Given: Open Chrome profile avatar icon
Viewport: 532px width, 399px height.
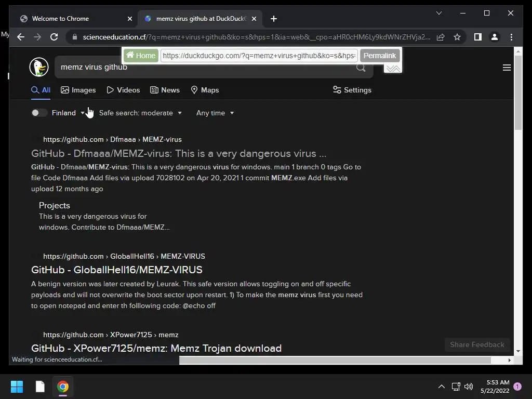Looking at the screenshot, I should pos(495,37).
